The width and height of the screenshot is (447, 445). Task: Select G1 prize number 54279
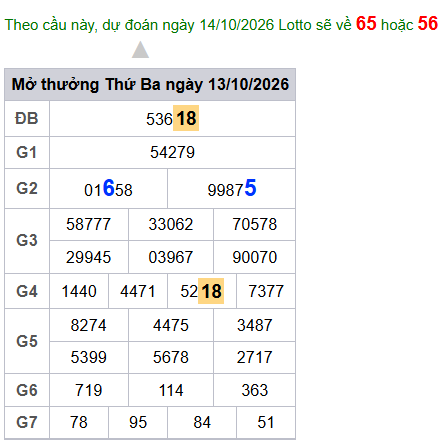pos(172,153)
